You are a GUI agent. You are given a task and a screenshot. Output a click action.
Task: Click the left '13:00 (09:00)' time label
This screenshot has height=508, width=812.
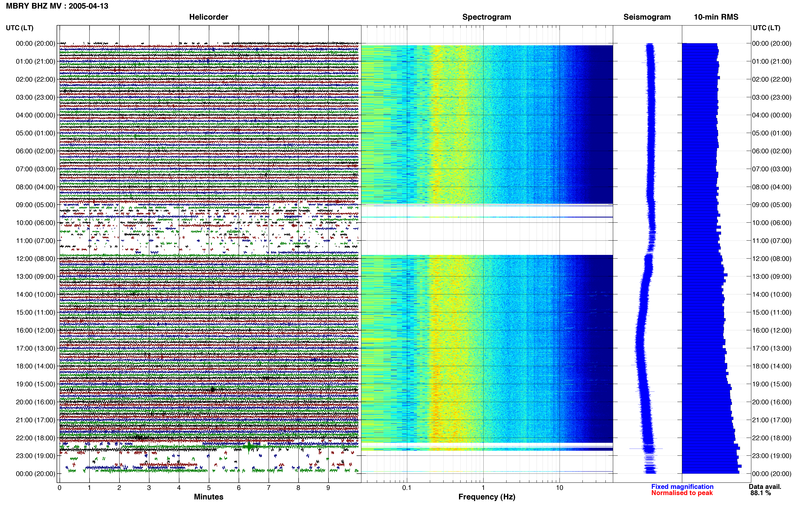[x=36, y=277]
